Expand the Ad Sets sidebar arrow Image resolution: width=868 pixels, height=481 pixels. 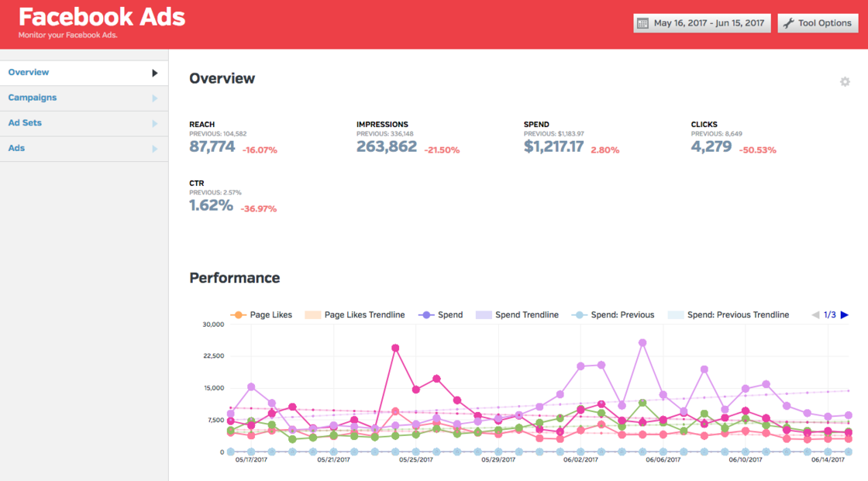pyautogui.click(x=155, y=123)
